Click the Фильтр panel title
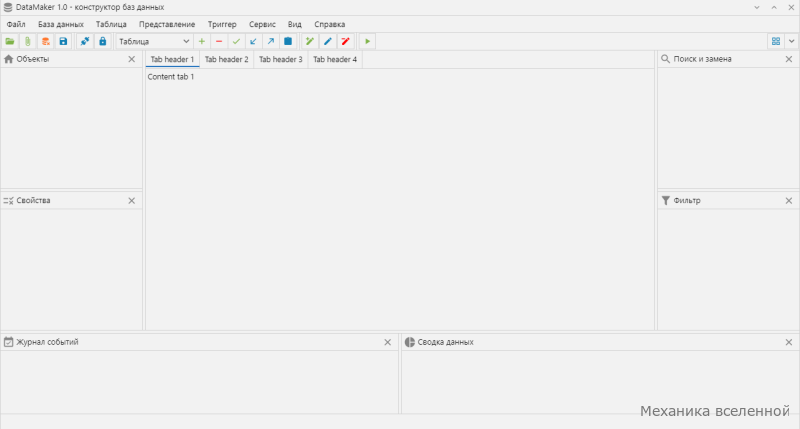 click(687, 200)
